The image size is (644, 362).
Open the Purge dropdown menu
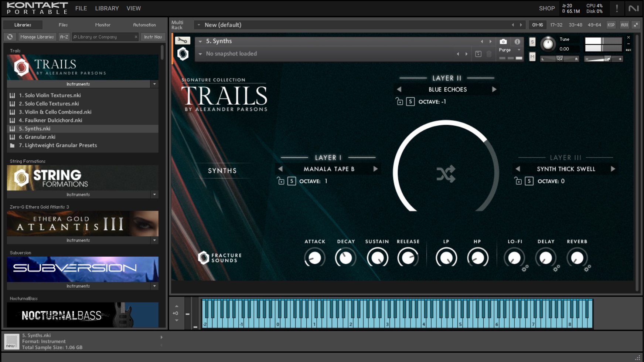pos(519,50)
